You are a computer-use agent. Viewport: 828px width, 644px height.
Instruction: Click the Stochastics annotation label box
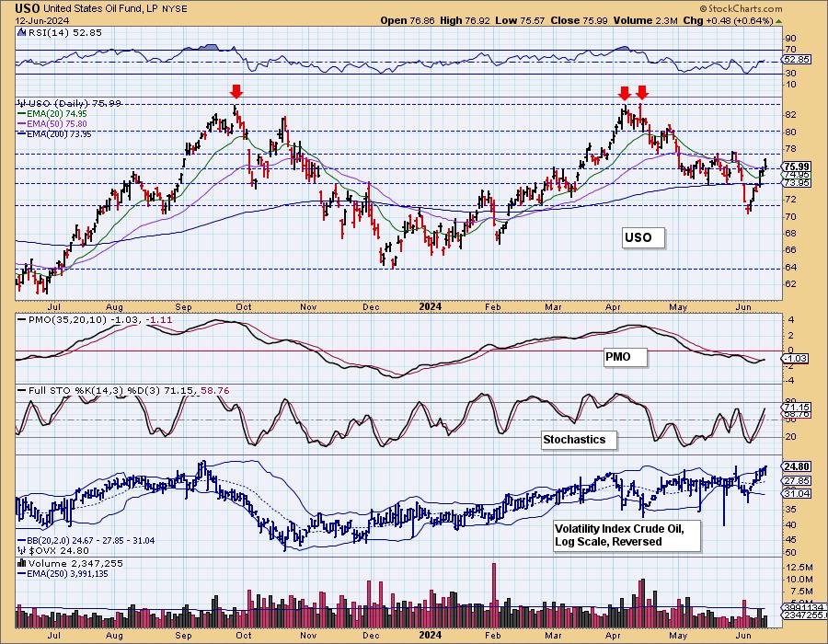579,439
